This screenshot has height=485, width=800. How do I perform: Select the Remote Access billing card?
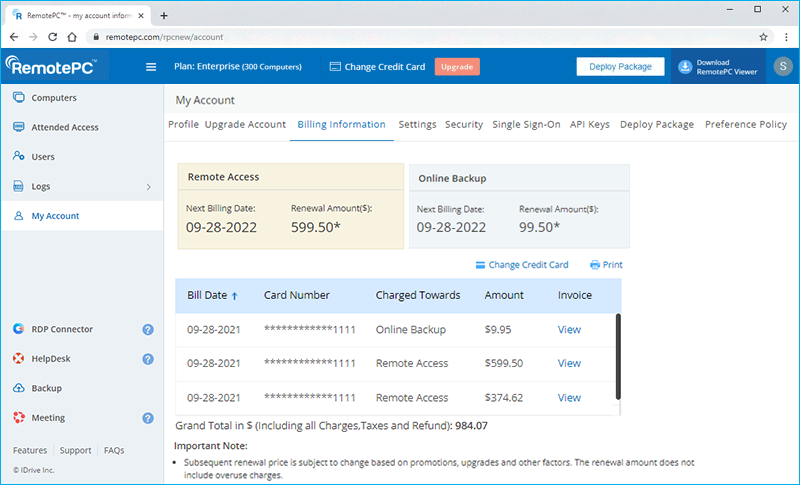[291, 206]
